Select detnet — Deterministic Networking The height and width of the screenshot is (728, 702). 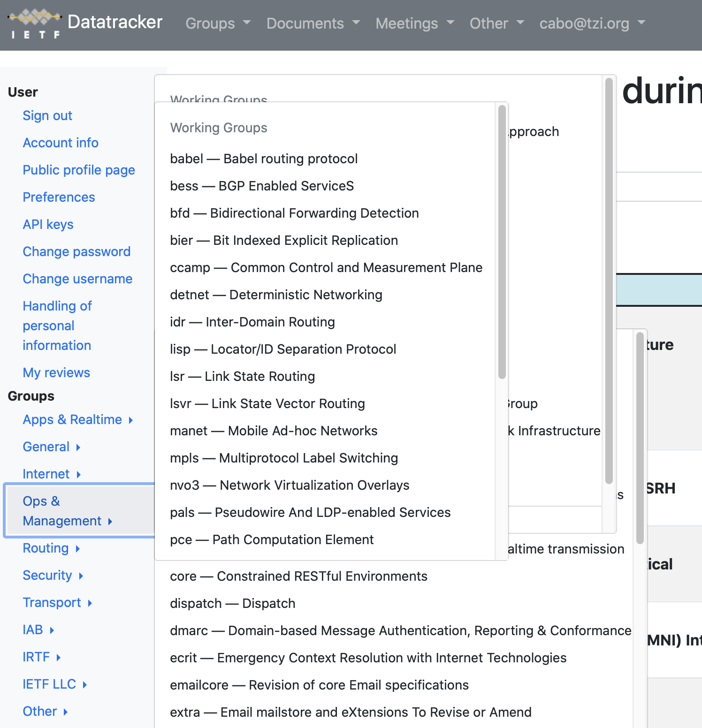pos(276,295)
